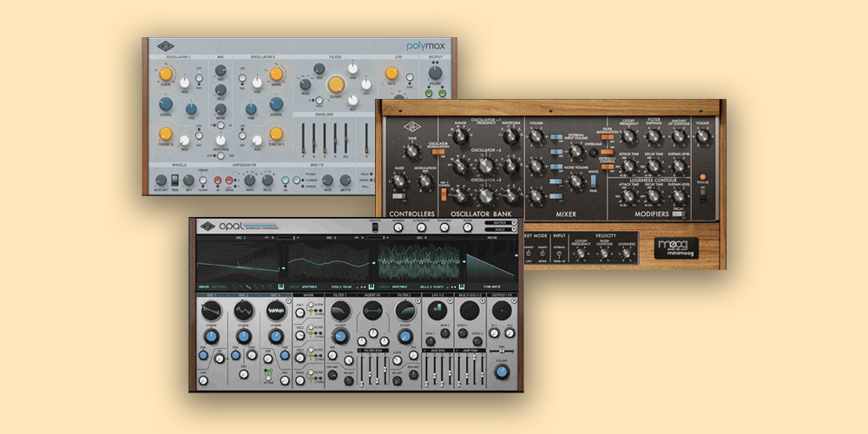Click the Minimoog Noise Volume knob
Viewport: 868px width, 434px height.
(x=577, y=181)
